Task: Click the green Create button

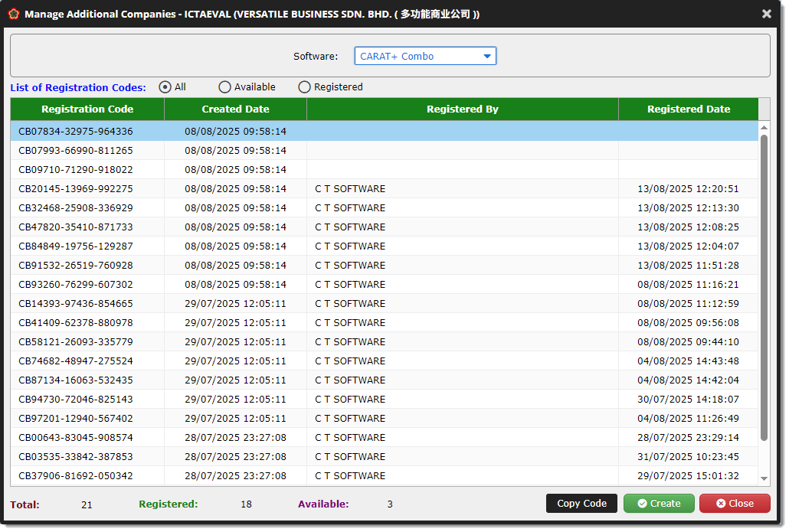Action: (658, 504)
